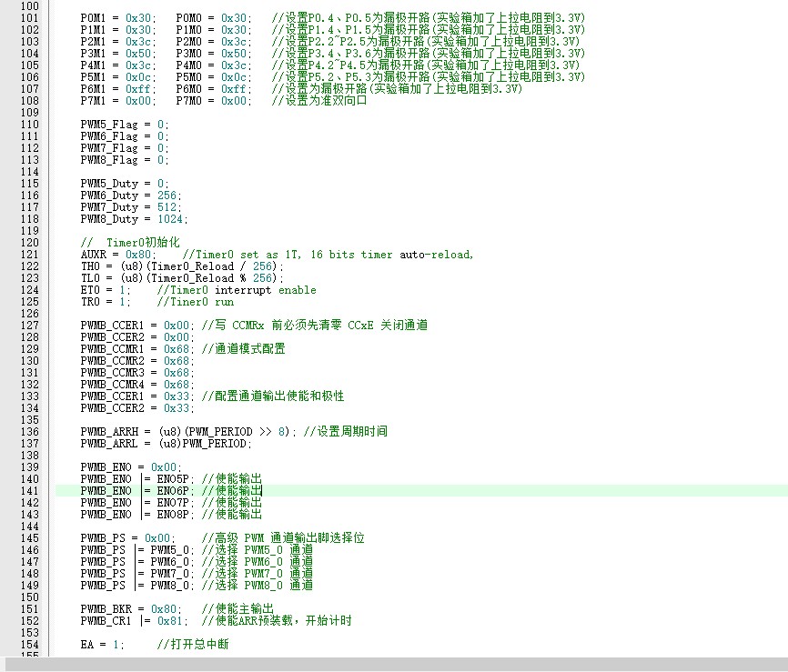The image size is (788, 672).
Task: Click line number 141 in the gutter
Action: [x=30, y=491]
